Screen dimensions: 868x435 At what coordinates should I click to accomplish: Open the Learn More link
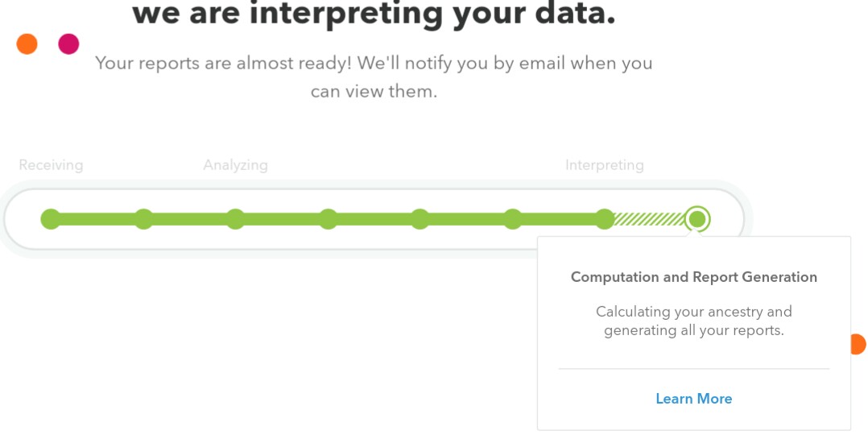pyautogui.click(x=693, y=399)
